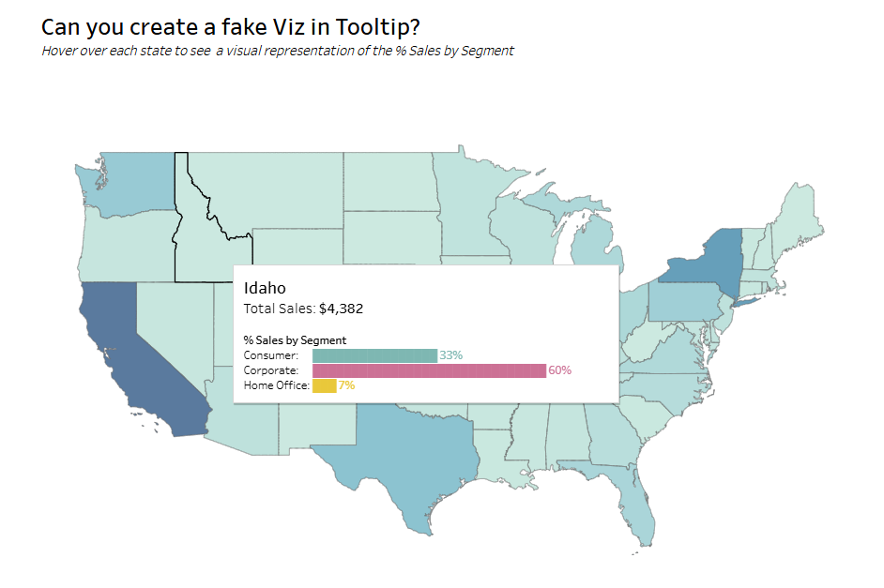
Task: Click Montana on the map
Action: click(x=272, y=188)
